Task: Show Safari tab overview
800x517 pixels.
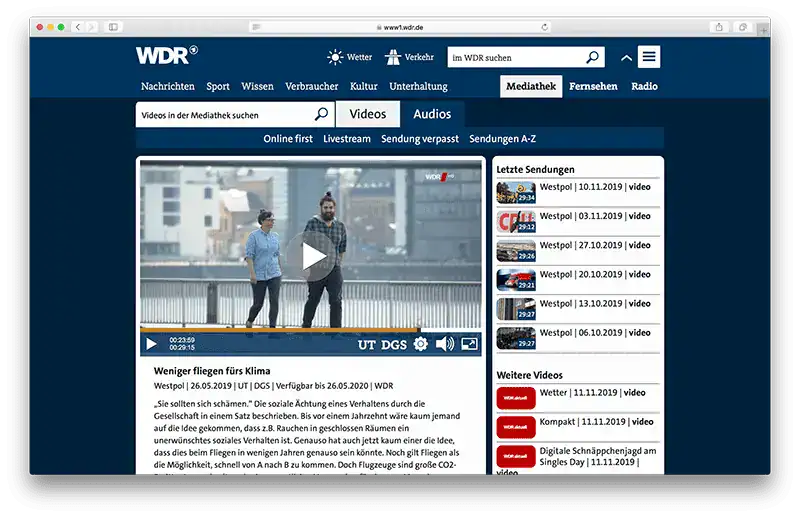Action: [743, 27]
